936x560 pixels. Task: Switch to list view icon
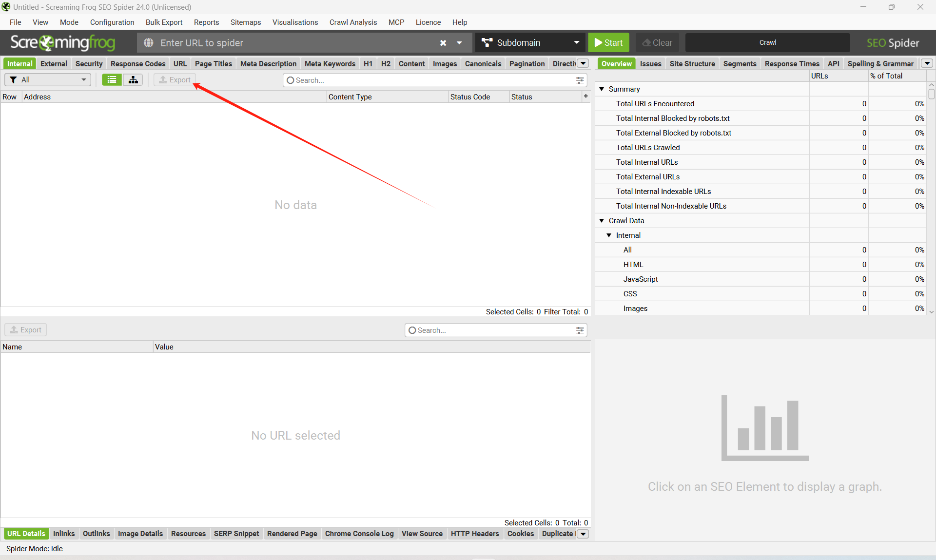pos(112,80)
